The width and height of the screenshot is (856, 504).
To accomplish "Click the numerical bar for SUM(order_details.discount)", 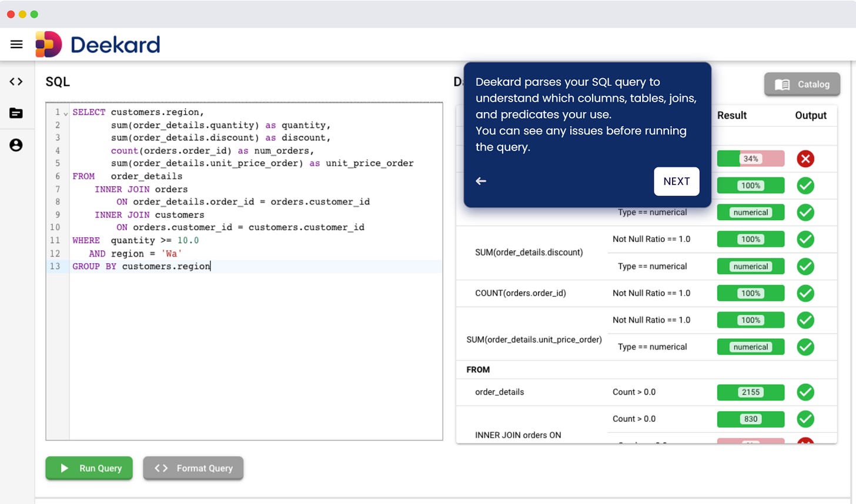I will [x=751, y=266].
